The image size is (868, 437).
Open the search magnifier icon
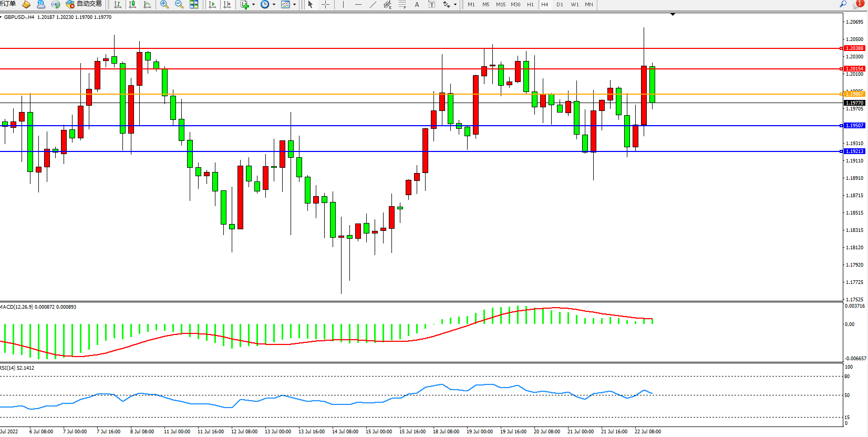(x=843, y=4)
